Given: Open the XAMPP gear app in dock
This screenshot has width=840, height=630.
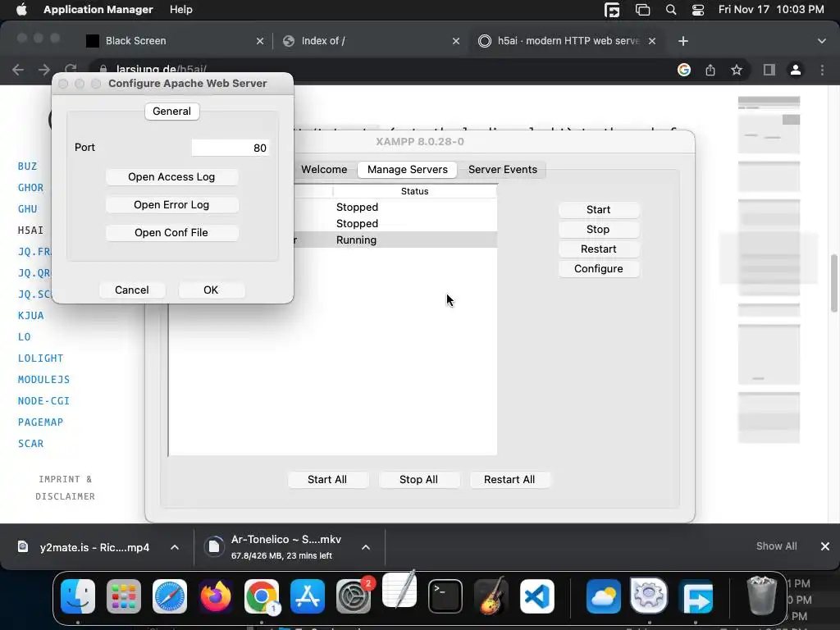Looking at the screenshot, I should 650,596.
